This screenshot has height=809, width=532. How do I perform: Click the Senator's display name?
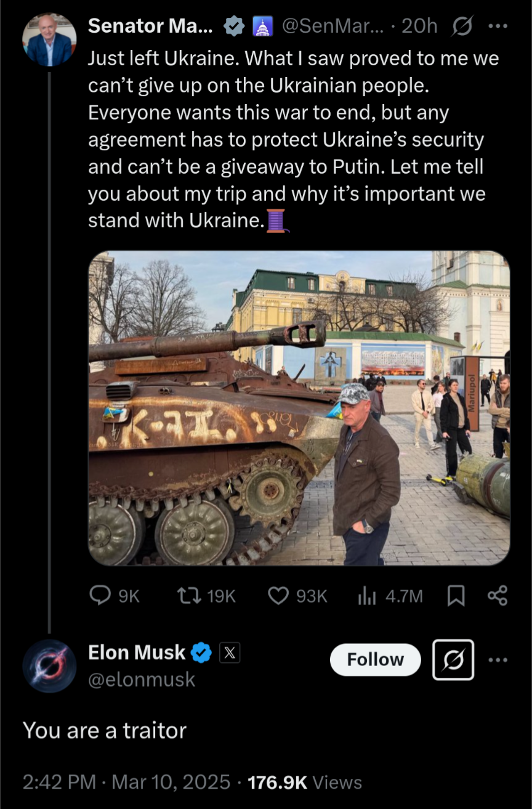tap(151, 26)
